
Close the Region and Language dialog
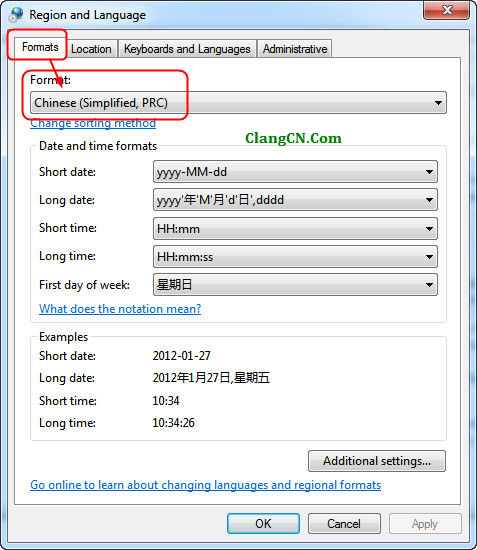point(446,10)
